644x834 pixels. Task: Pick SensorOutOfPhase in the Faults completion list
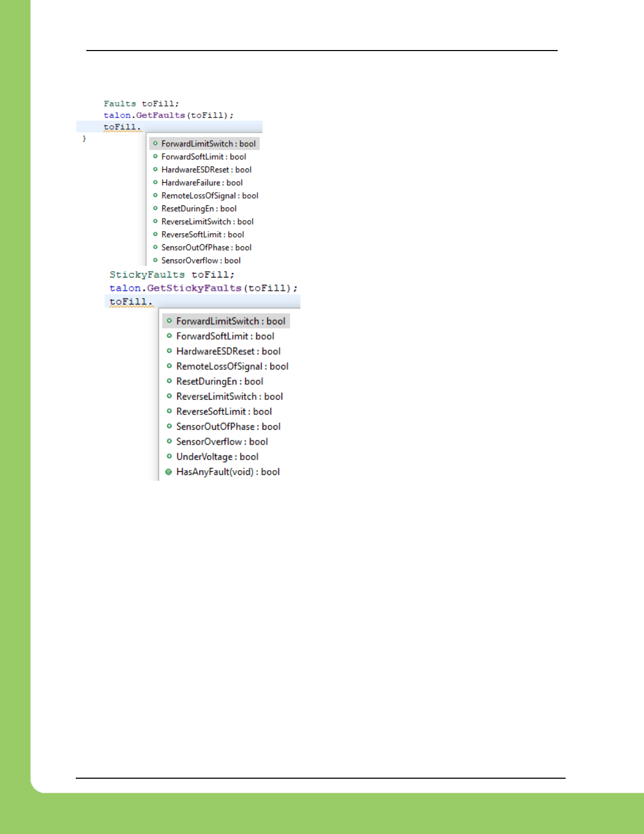[x=206, y=247]
